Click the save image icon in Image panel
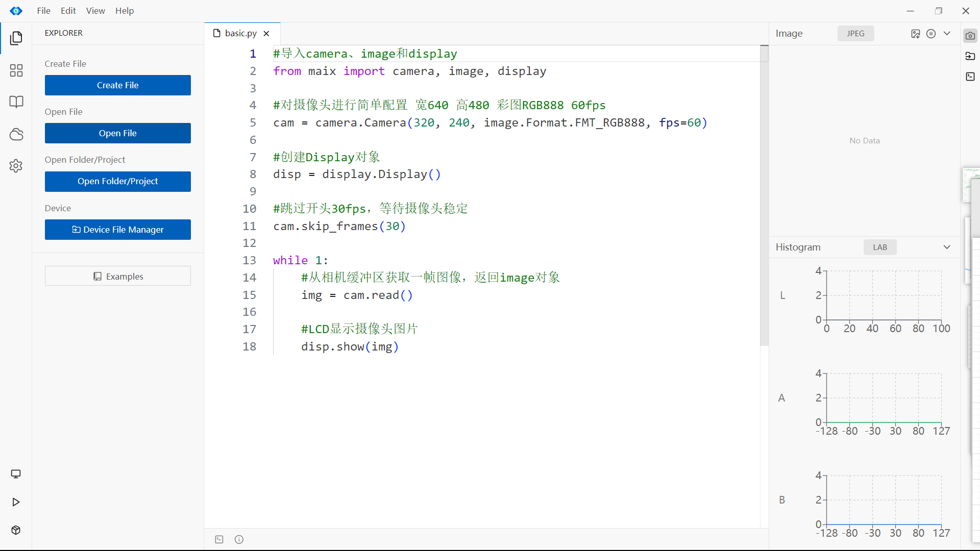Screen dimensions: 980x551 pyautogui.click(x=915, y=34)
